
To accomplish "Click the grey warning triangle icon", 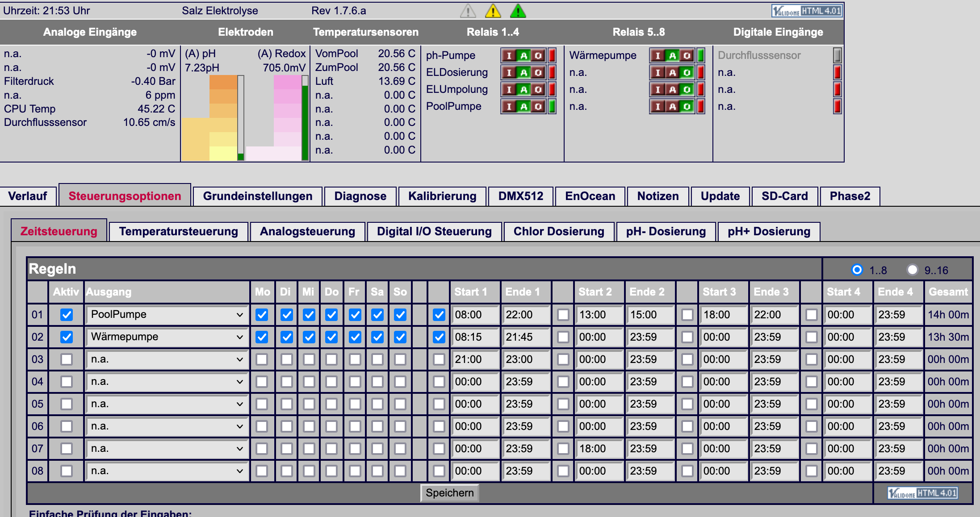I will click(x=468, y=11).
